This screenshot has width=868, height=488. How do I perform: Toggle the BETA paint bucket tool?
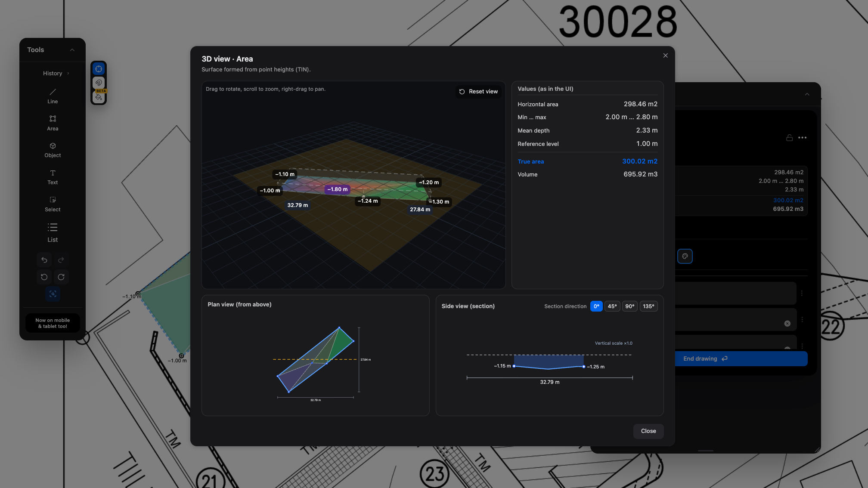point(99,96)
